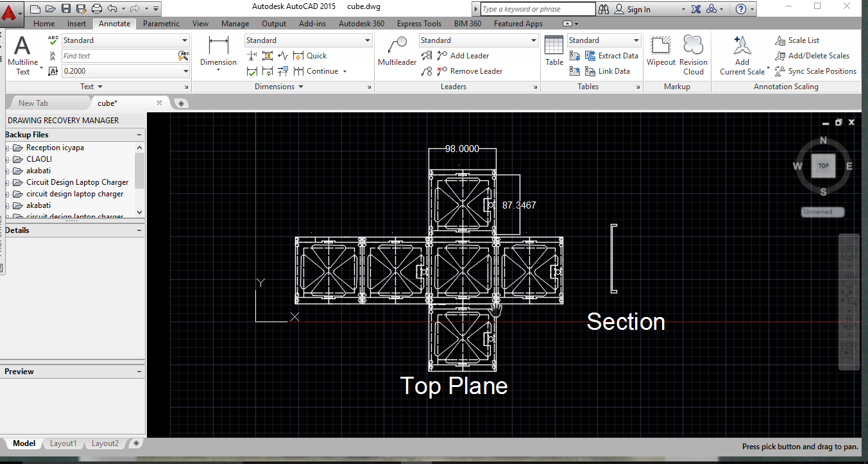Select the Dimension tool
868x464 pixels.
[218, 53]
